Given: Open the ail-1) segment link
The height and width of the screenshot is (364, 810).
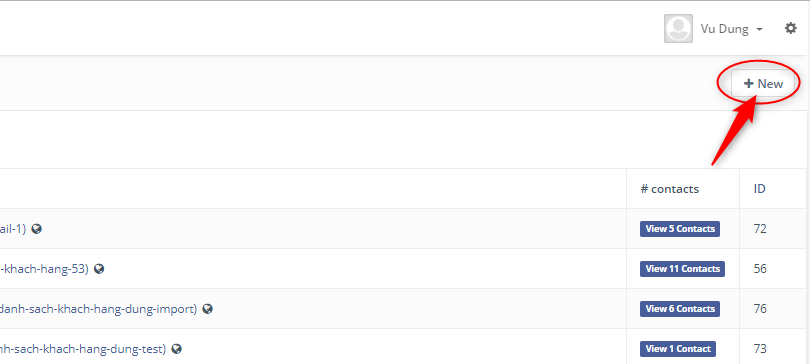Looking at the screenshot, I should pyautogui.click(x=13, y=229).
